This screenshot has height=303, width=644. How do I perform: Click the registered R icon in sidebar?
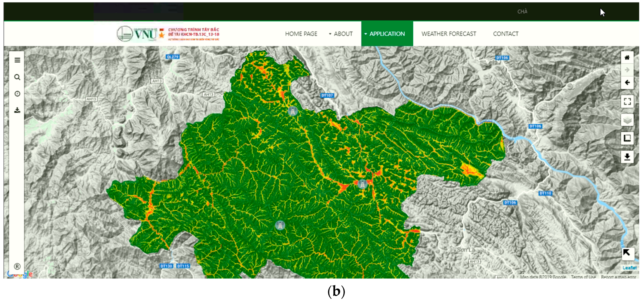coord(17,267)
